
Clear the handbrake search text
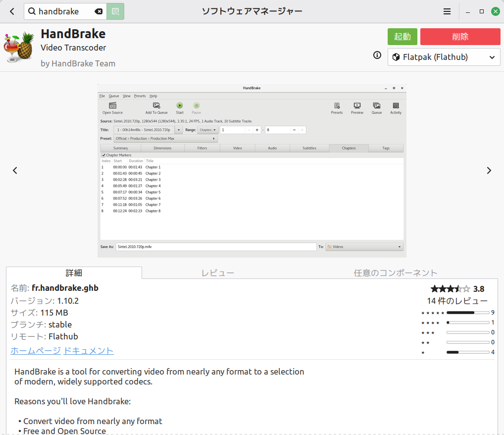tap(99, 11)
